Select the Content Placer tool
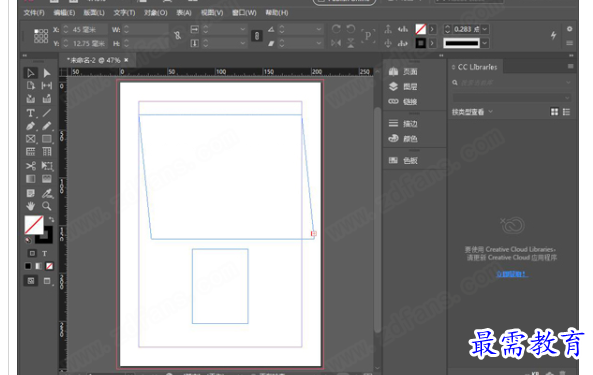Image resolution: width=593 pixels, height=375 pixels. pyautogui.click(x=47, y=99)
